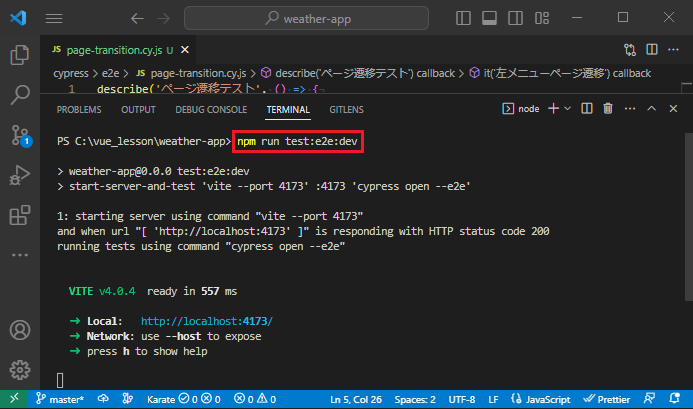This screenshot has width=693, height=409.
Task: Change file encoding UTF-8
Action: coord(462,400)
